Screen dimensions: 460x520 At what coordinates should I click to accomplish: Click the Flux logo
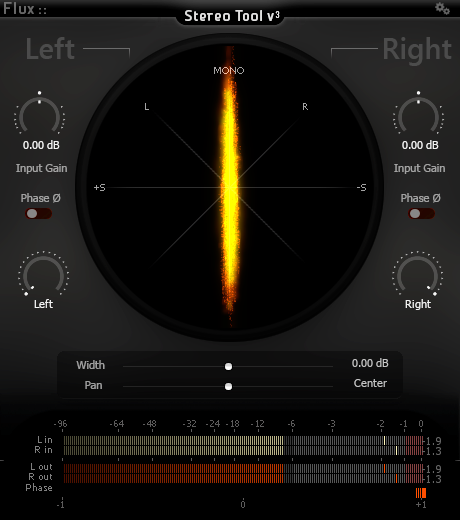coord(25,8)
